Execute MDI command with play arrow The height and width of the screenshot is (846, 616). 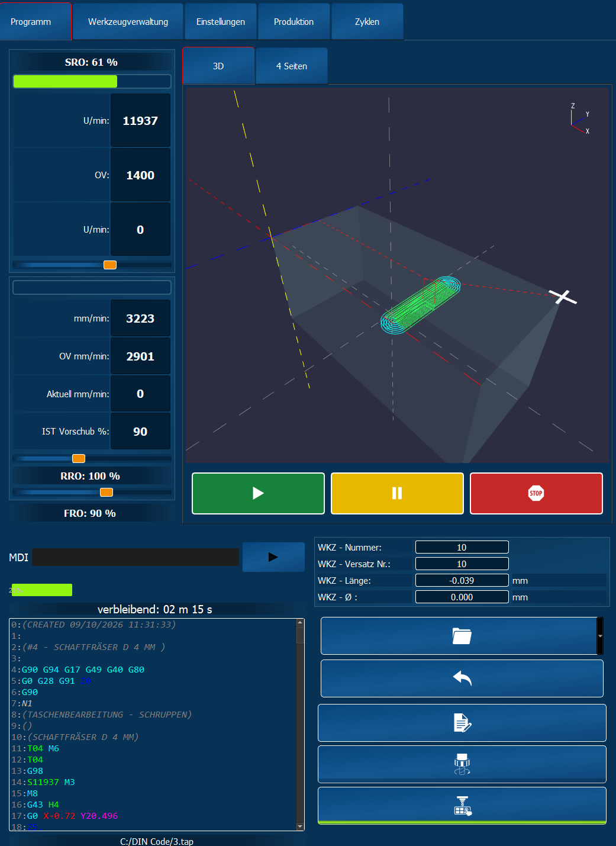pos(273,557)
